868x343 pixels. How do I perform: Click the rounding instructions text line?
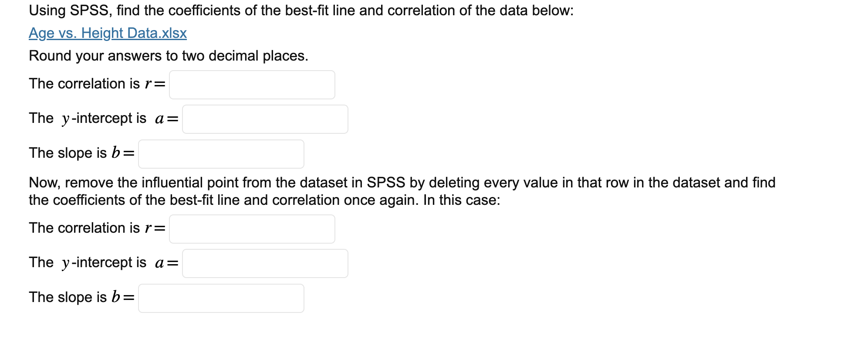(x=168, y=55)
